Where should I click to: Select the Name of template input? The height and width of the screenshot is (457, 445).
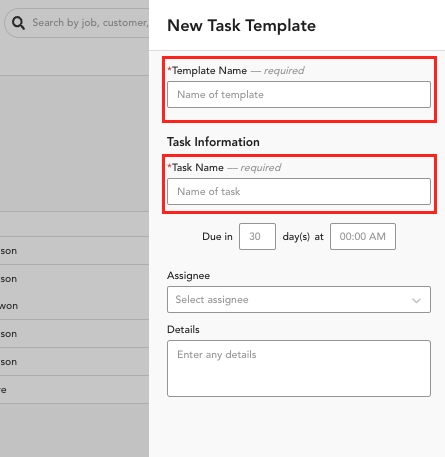pos(299,95)
